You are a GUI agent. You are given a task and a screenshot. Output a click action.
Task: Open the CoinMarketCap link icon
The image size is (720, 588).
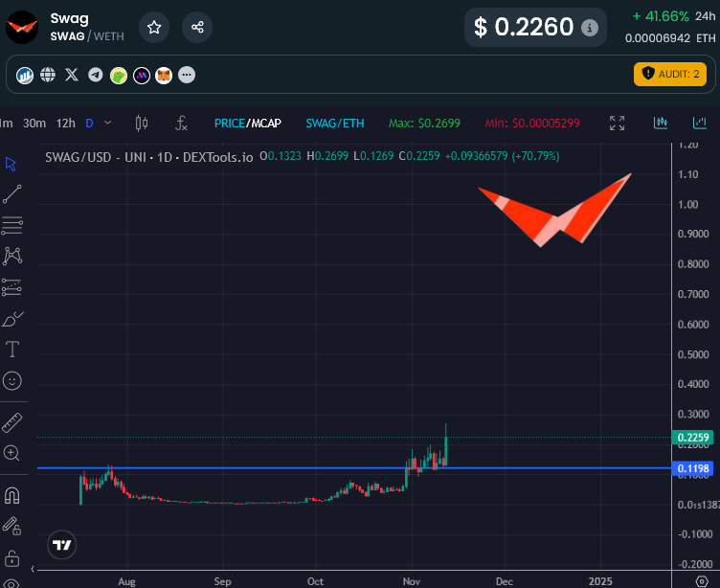coord(142,75)
